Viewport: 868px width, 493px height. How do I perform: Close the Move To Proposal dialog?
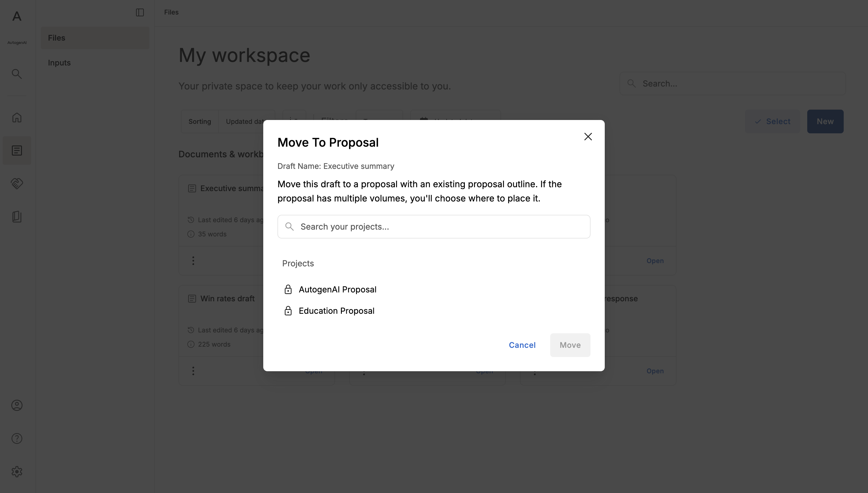(588, 137)
